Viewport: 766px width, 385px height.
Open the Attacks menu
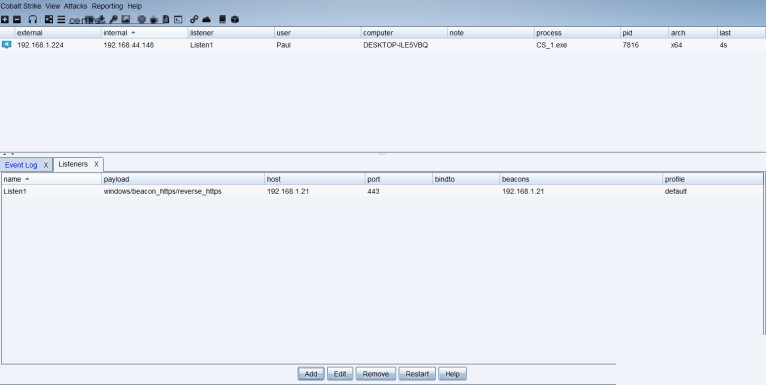click(75, 6)
